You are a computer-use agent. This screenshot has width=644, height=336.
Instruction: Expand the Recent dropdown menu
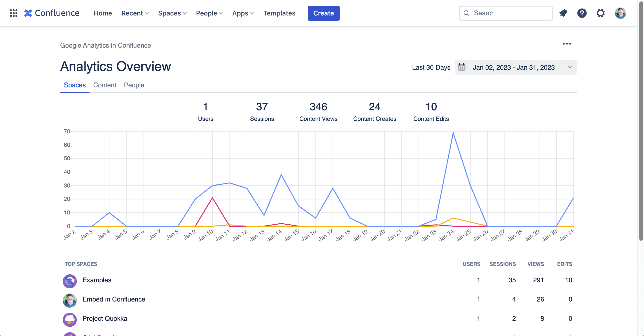pos(135,13)
